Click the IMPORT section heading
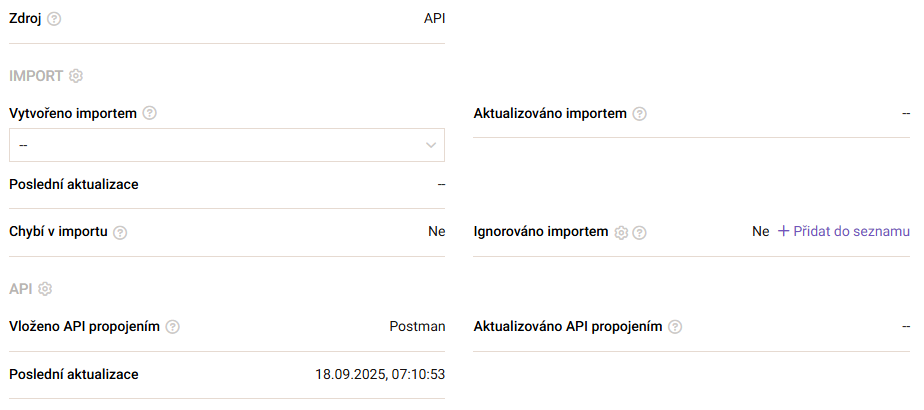924x410 pixels. tap(36, 76)
